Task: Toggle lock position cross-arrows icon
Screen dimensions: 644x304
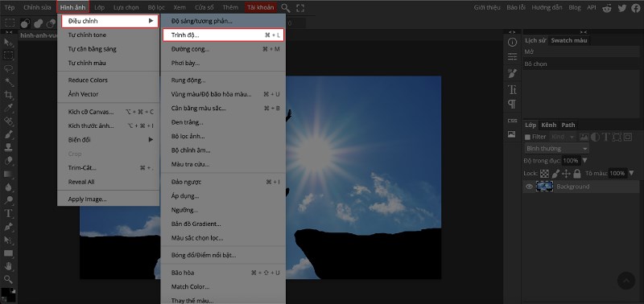Action: pyautogui.click(x=566, y=174)
